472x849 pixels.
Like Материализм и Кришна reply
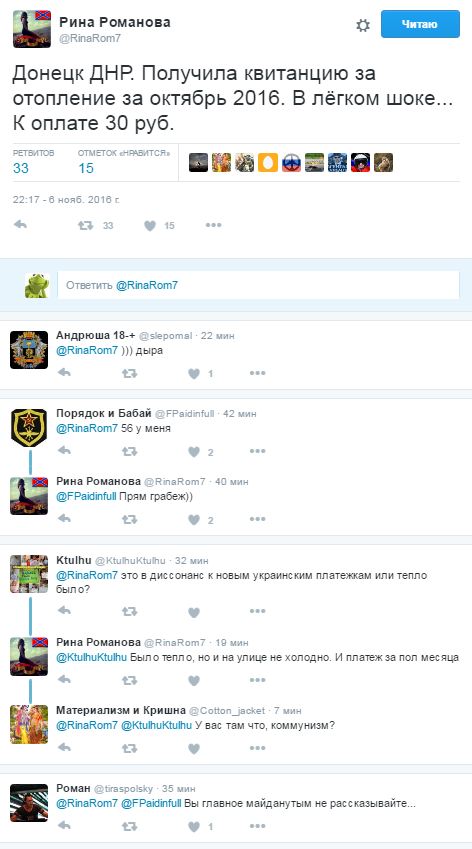pos(194,748)
